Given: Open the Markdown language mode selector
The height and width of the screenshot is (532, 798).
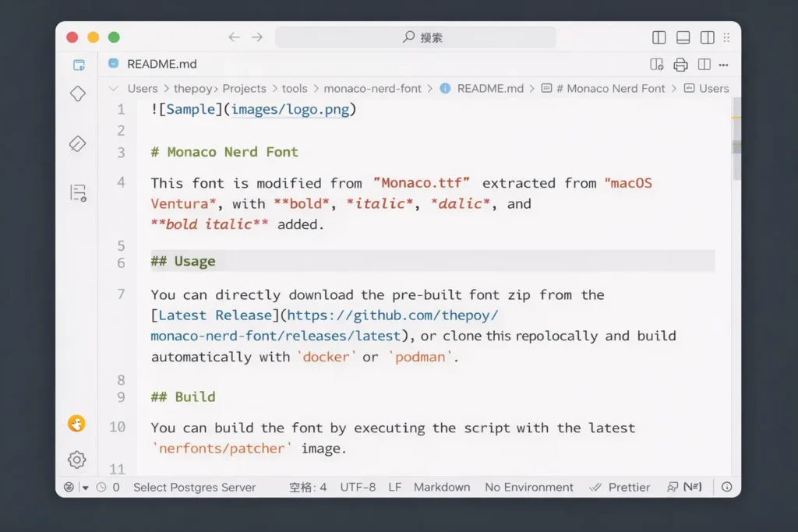Looking at the screenshot, I should click(x=442, y=487).
